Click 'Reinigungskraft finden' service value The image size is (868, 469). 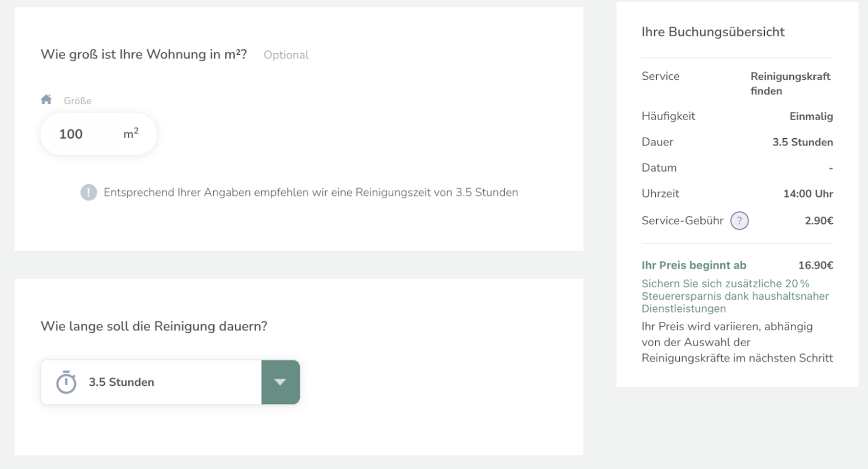[x=790, y=83]
